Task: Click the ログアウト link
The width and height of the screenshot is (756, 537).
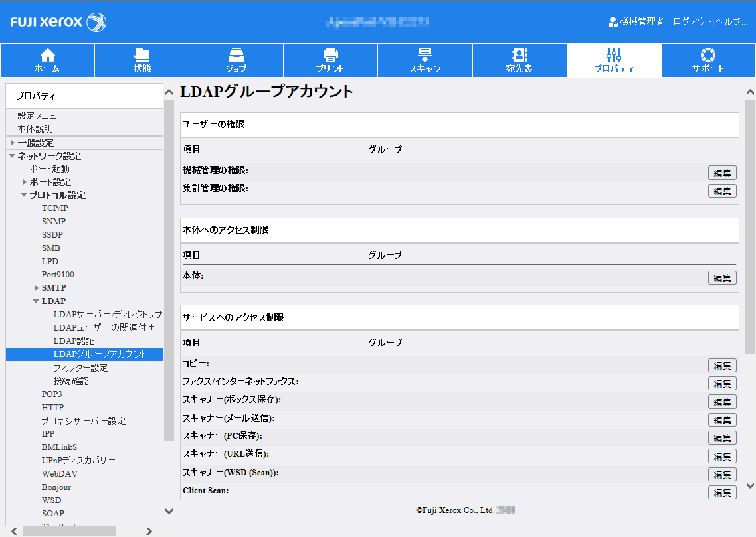Action: tap(691, 22)
